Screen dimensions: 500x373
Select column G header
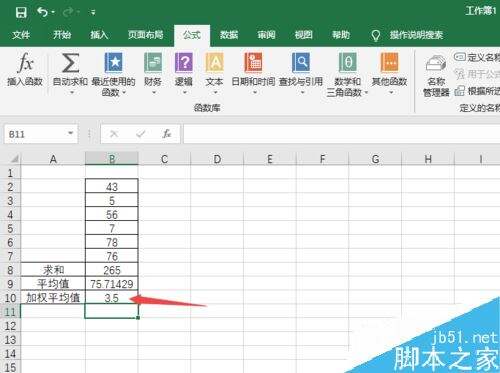coord(375,159)
